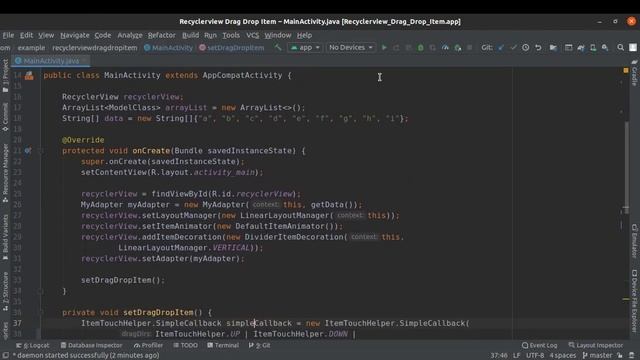Open the File menu
This screenshot has width=640, height=360.
[8, 36]
